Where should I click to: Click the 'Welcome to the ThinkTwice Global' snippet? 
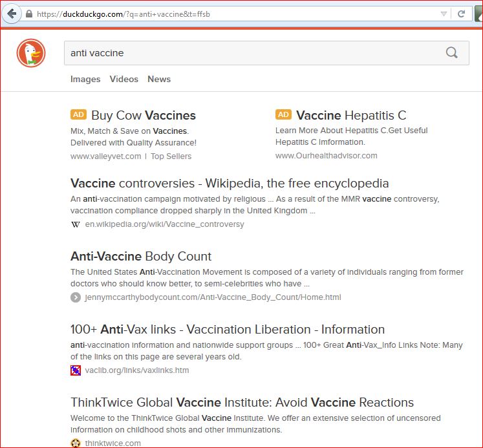click(255, 423)
